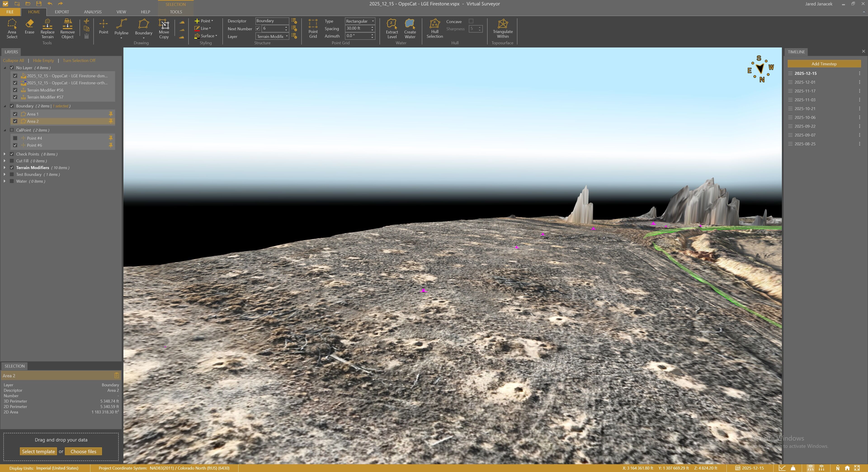Click the Create Water tool
The image size is (868, 472).
coord(410,29)
